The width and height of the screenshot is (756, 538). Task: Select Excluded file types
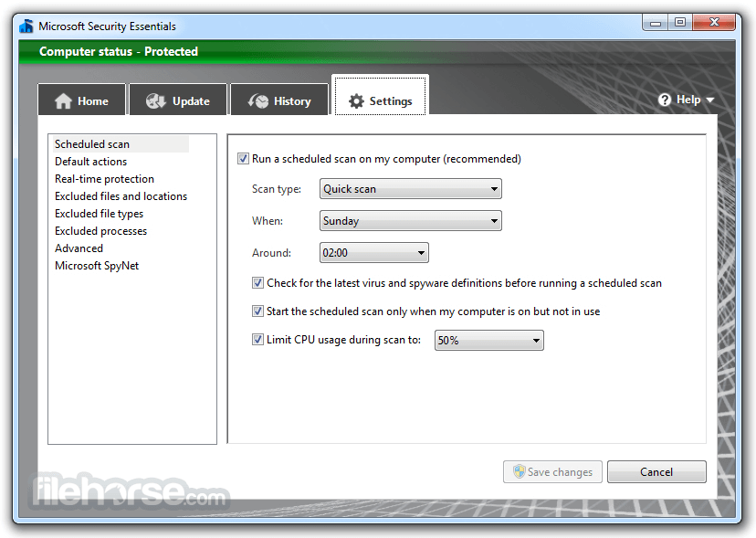coord(99,214)
